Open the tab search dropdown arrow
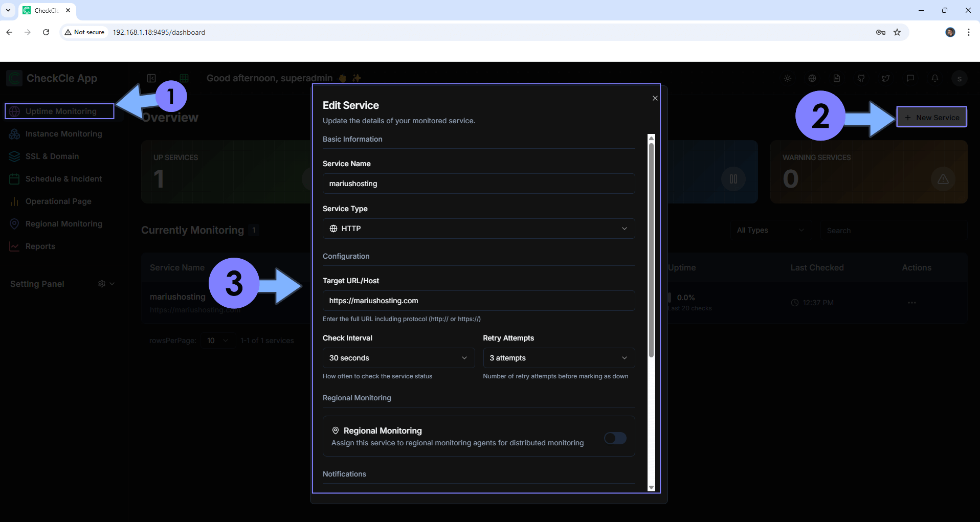The width and height of the screenshot is (980, 522). (x=8, y=10)
